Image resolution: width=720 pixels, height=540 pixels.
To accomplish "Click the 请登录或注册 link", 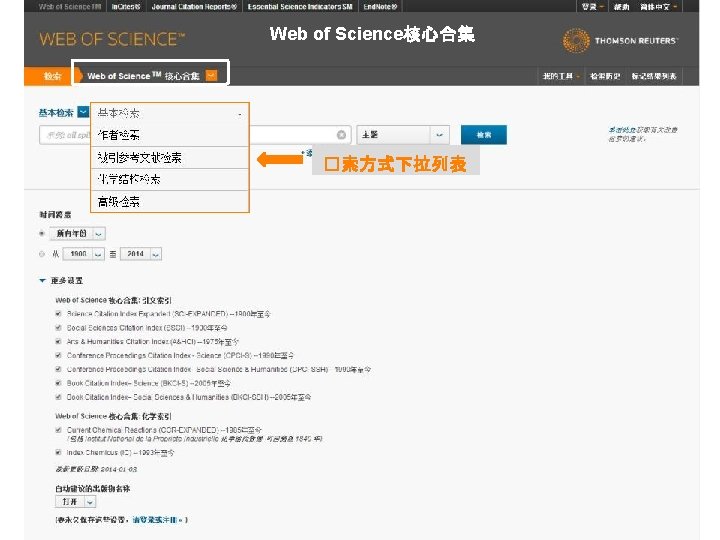I will pos(158,520).
